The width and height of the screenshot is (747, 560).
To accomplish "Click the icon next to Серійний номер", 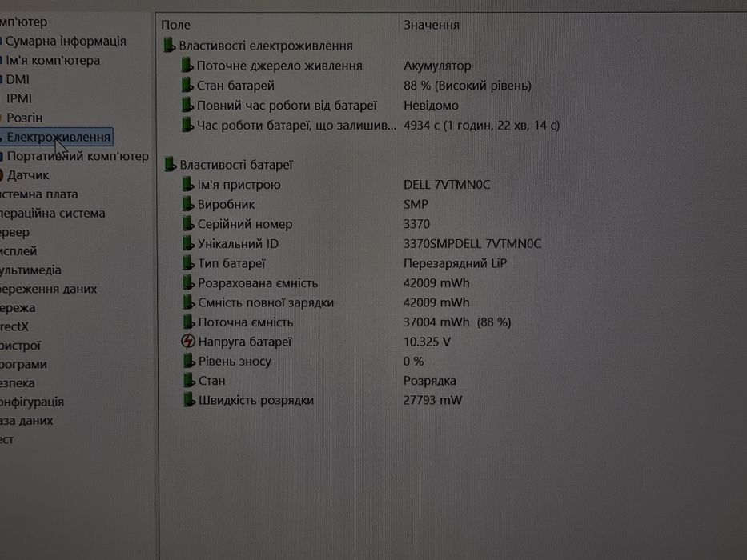I will click(x=188, y=223).
